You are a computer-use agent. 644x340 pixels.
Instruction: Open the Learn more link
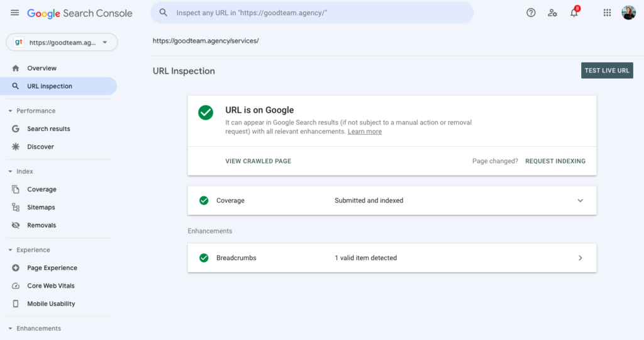pos(365,132)
